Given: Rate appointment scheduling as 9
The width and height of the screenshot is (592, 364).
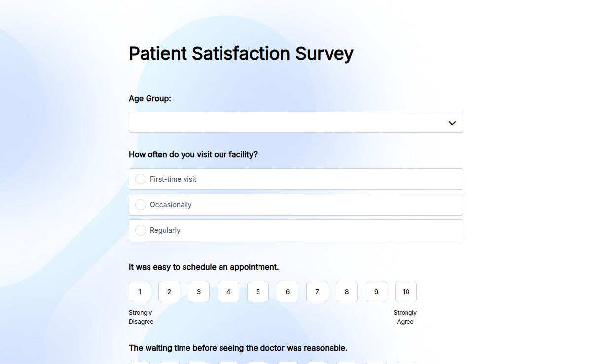Looking at the screenshot, I should click(376, 291).
